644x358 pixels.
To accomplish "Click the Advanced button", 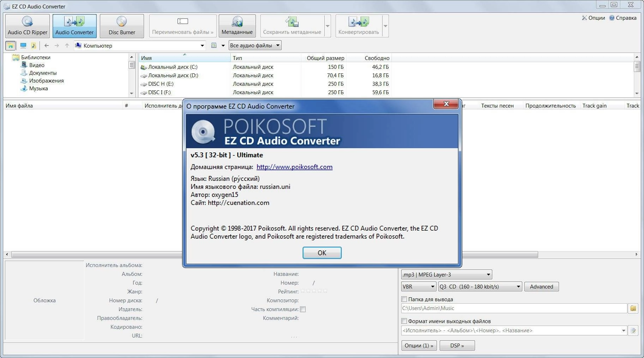I will coord(541,286).
